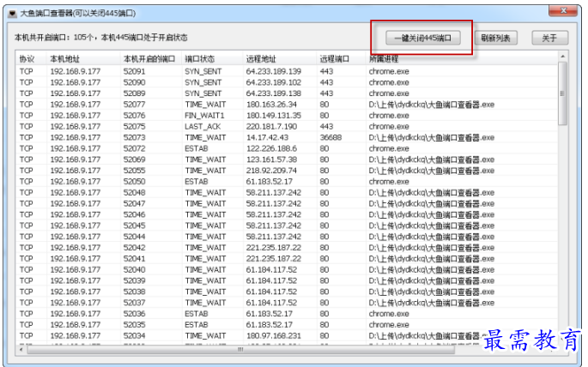Click the vertical scrollbar up arrow
The image size is (588, 367).
(563, 58)
